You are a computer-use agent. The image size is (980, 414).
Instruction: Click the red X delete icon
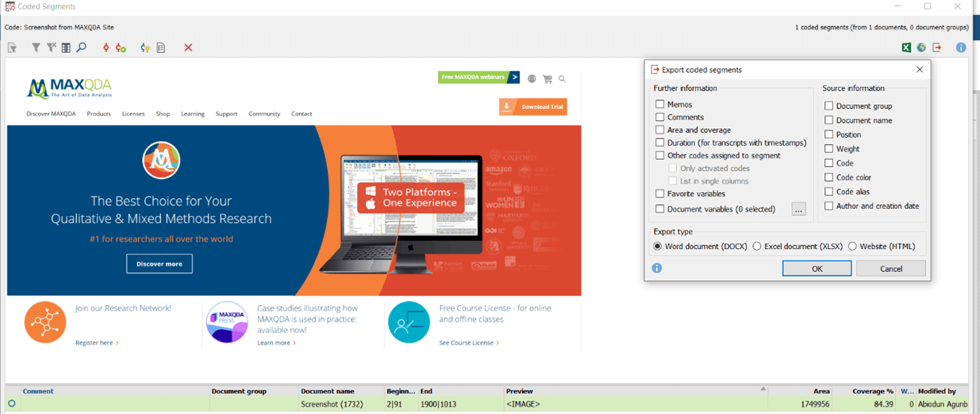[188, 48]
